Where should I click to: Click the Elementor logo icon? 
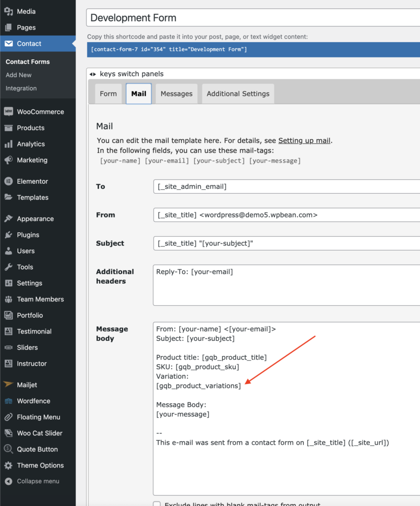pos(8,181)
